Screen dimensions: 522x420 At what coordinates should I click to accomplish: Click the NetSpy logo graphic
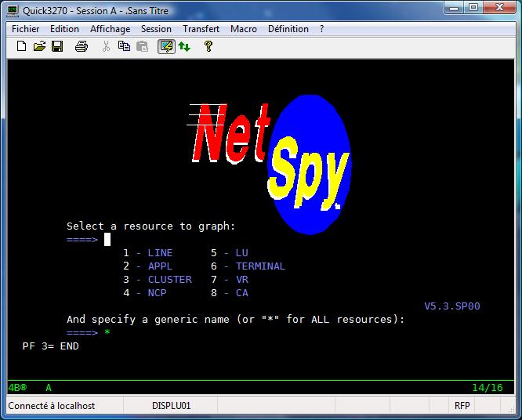tap(269, 165)
